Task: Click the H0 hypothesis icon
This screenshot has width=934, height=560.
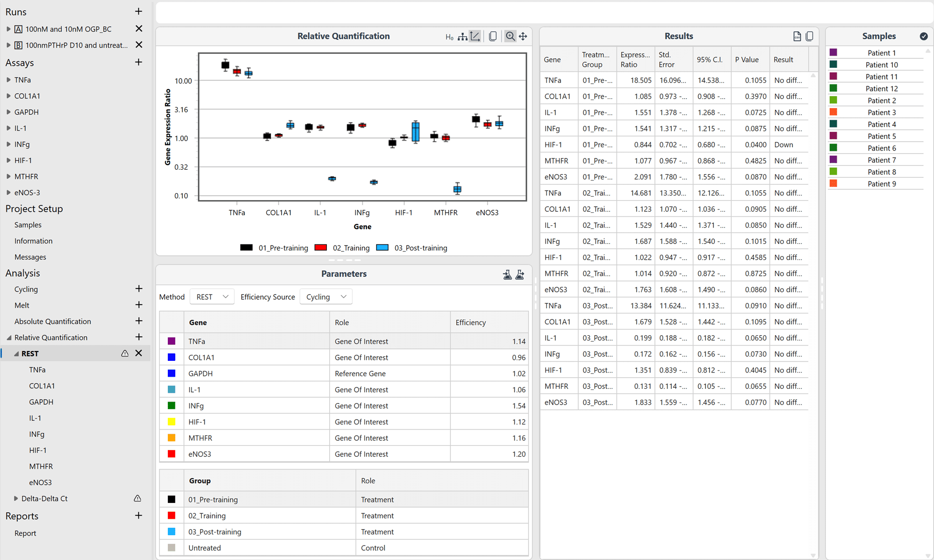Action: 449,37
